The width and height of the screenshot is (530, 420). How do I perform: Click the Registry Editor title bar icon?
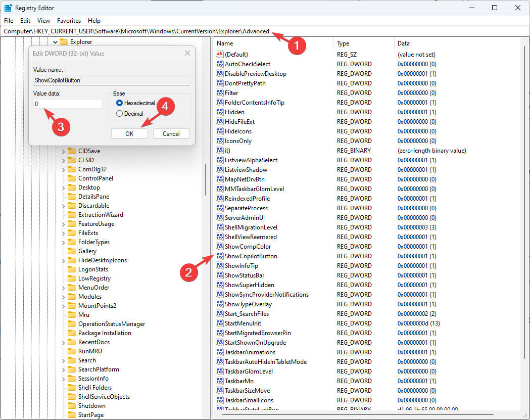[8, 8]
